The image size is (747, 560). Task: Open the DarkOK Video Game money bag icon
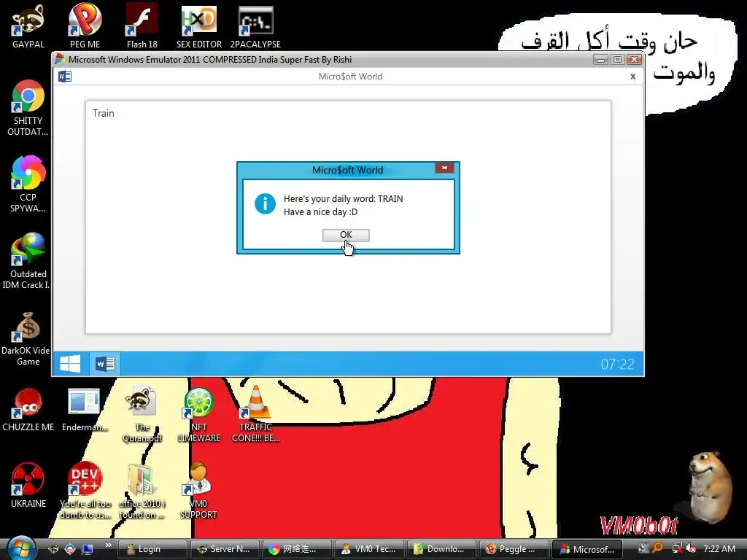click(28, 338)
